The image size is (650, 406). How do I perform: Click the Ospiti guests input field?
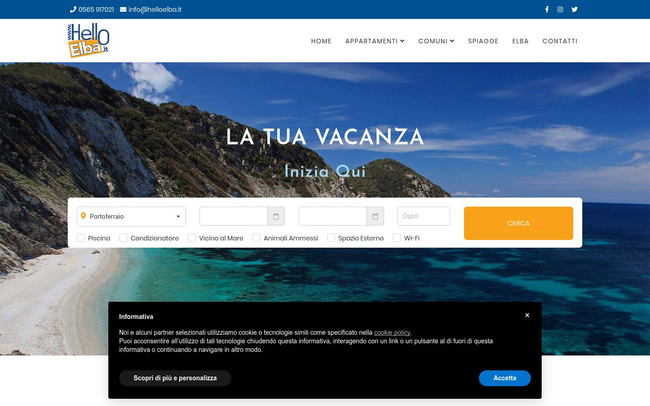tap(424, 216)
